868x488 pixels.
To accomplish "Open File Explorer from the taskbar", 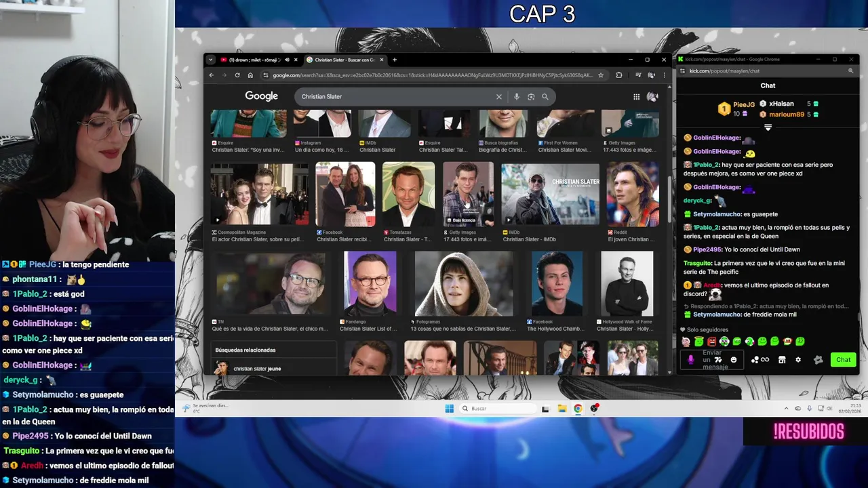I will (x=561, y=409).
